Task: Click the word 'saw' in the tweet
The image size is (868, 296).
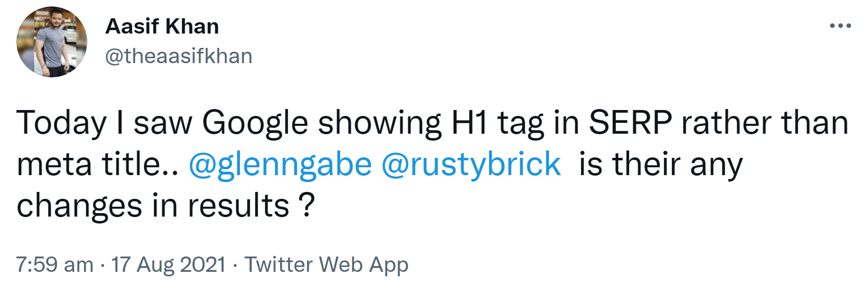Action: 162,122
